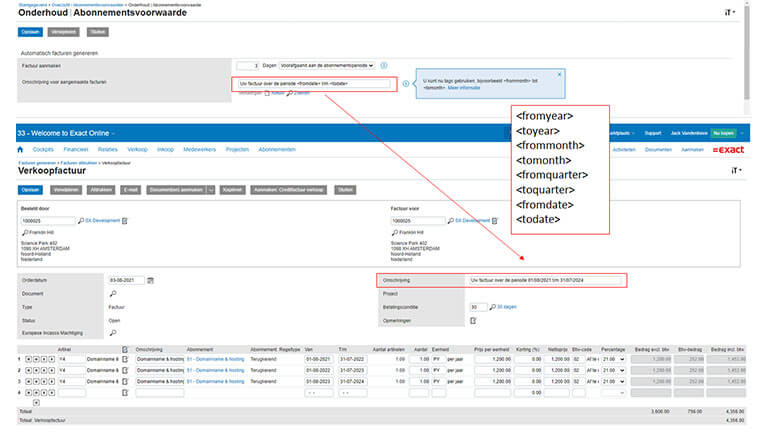Open the Medewerkers menu

click(x=200, y=149)
